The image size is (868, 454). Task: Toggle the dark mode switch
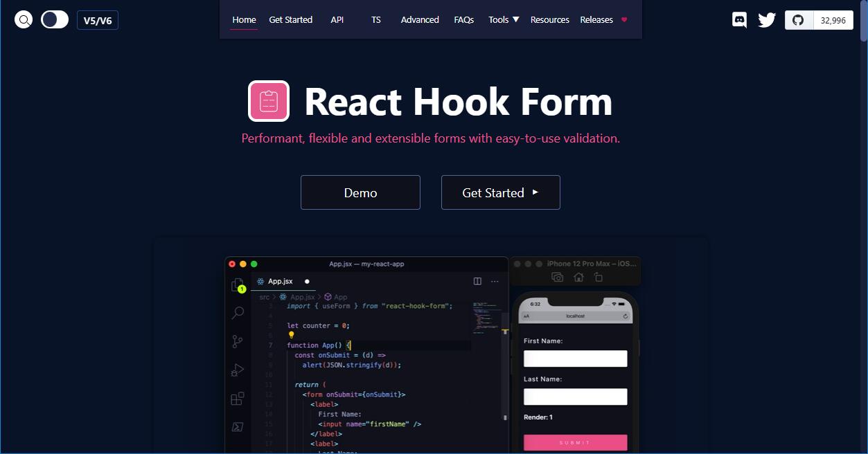(54, 19)
